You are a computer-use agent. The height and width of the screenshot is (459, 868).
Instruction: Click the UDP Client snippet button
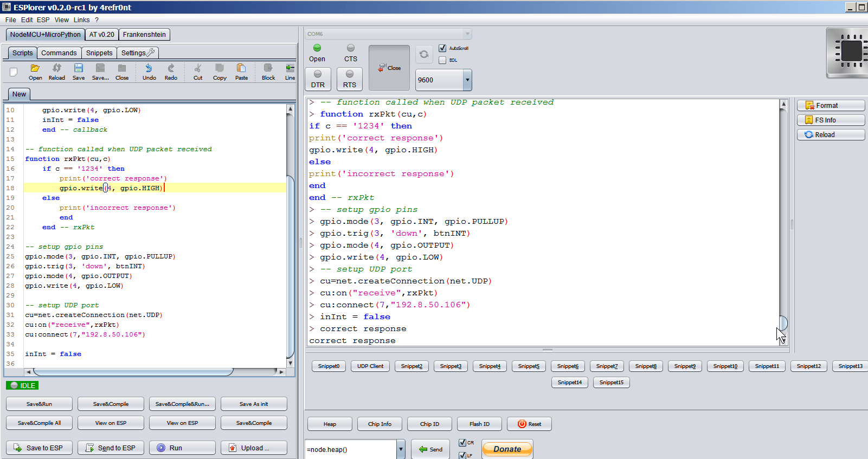tap(370, 366)
